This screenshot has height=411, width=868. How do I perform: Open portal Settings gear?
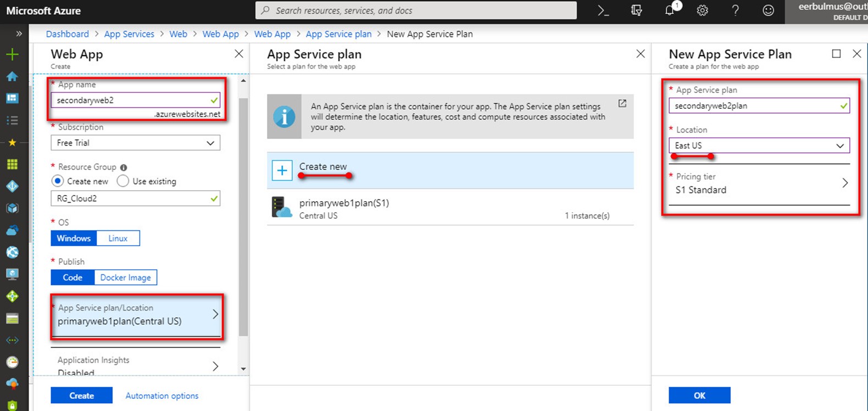[x=702, y=10]
